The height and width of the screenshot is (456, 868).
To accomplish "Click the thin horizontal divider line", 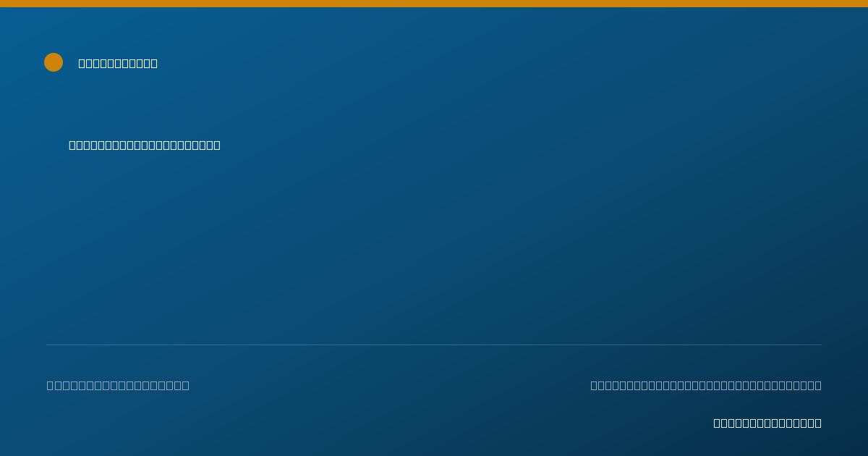I will 434,345.
